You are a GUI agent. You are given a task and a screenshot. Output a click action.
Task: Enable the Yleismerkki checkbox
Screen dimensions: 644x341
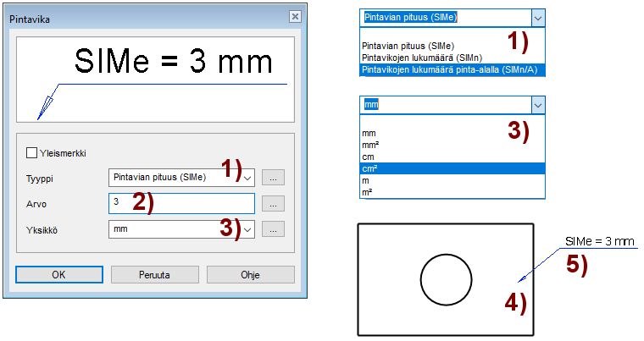[x=33, y=153]
